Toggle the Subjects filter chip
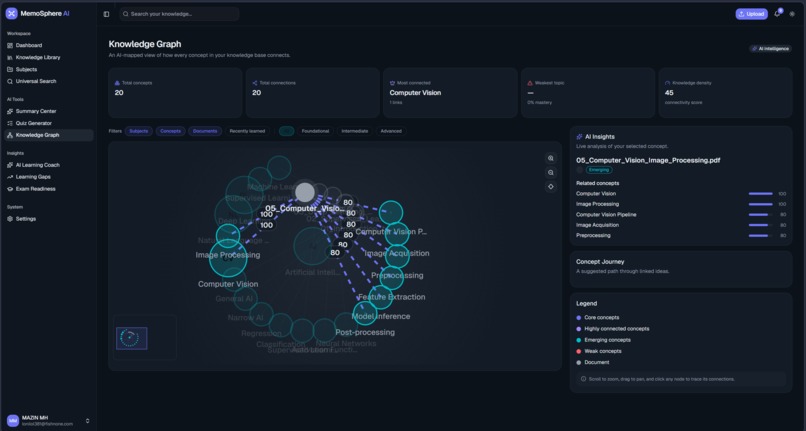Screen dimensions: 806x431 click(138, 131)
